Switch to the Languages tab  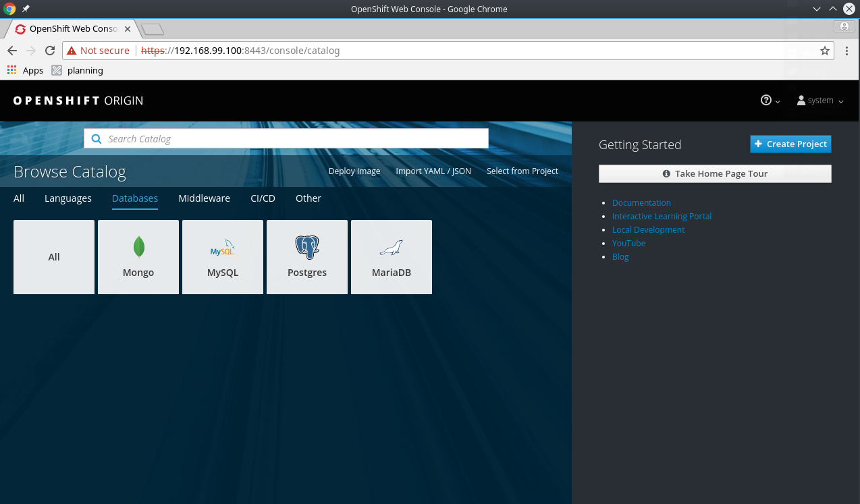click(x=68, y=198)
